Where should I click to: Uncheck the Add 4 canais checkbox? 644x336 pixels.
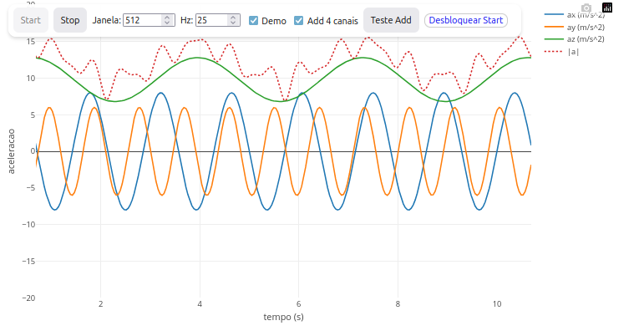click(x=299, y=20)
